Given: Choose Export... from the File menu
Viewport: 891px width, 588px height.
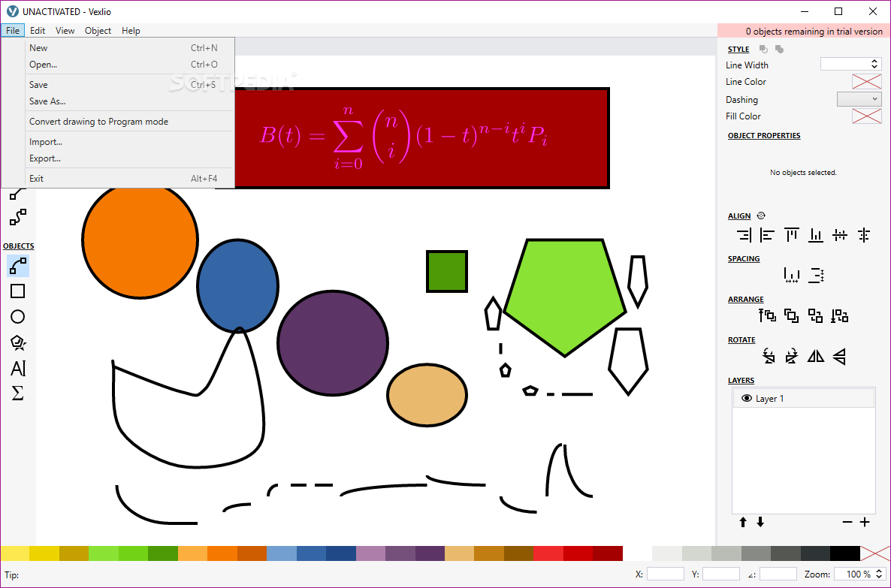Looking at the screenshot, I should [x=129, y=158].
